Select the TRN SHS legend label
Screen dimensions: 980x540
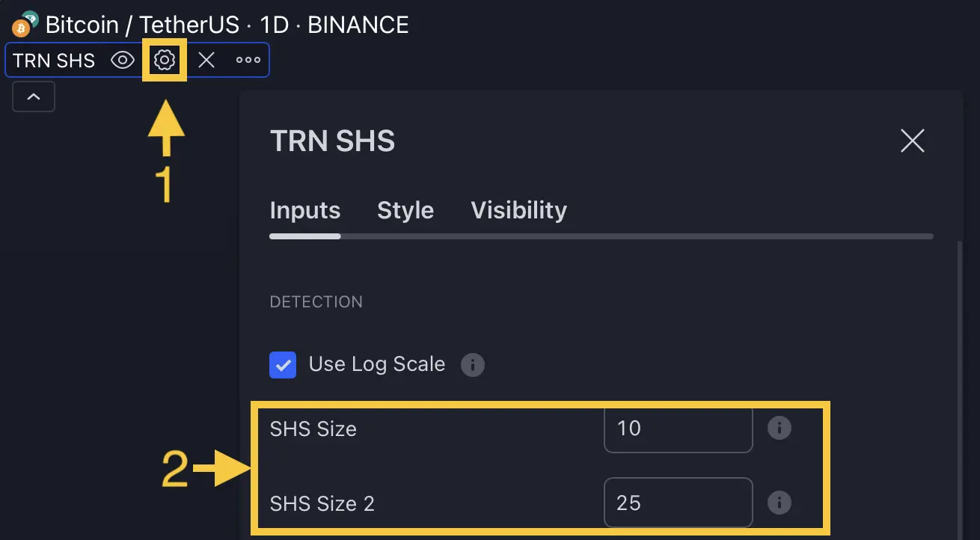pos(54,60)
